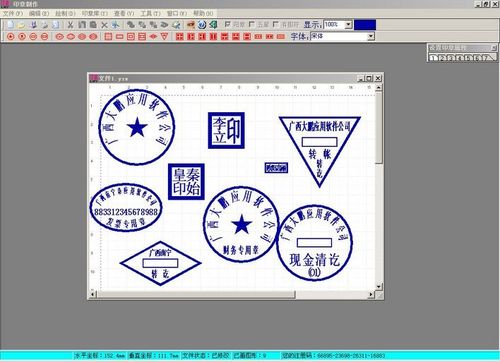Select the red inverted triangle seal tool
The height and width of the screenshot is (362, 500).
164,36
